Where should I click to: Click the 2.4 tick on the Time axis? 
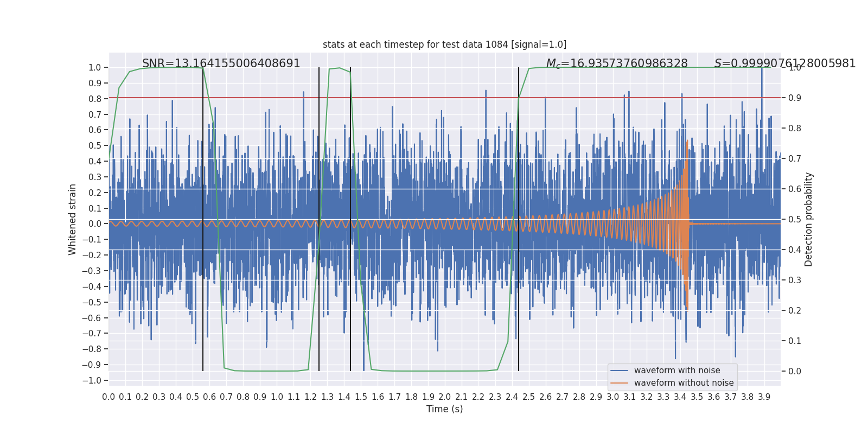click(x=512, y=397)
